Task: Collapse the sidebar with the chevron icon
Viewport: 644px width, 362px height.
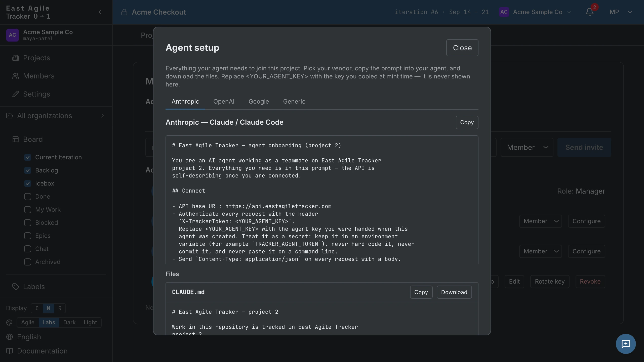Action: [100, 12]
